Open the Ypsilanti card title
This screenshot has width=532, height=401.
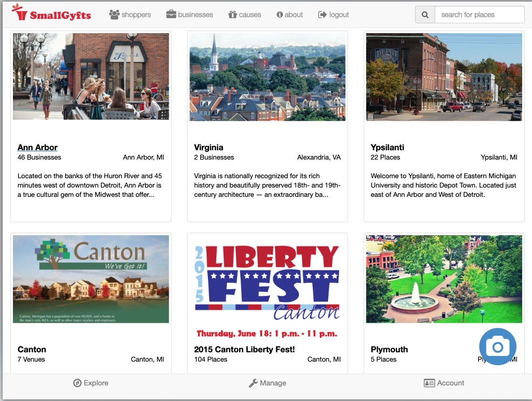tap(388, 147)
